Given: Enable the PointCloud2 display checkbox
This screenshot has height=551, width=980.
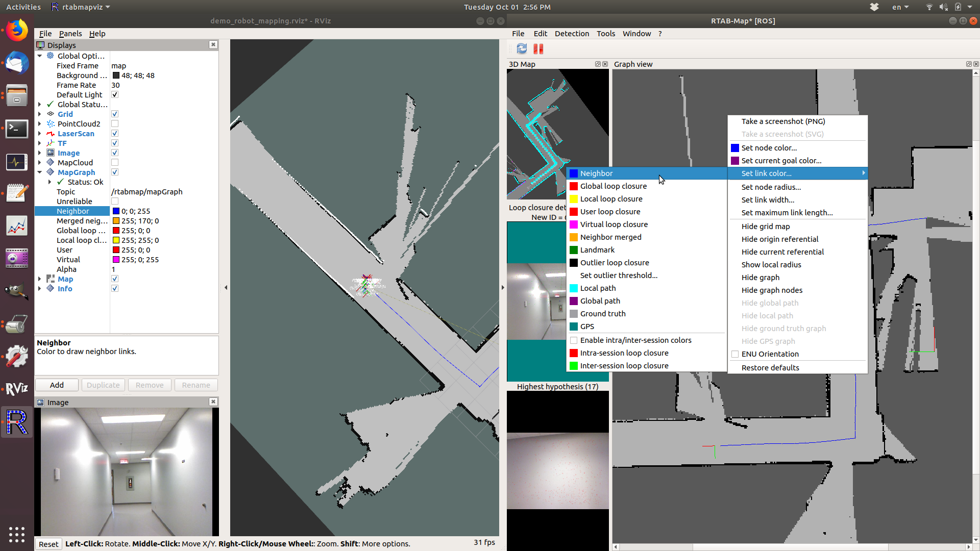Looking at the screenshot, I should 115,124.
